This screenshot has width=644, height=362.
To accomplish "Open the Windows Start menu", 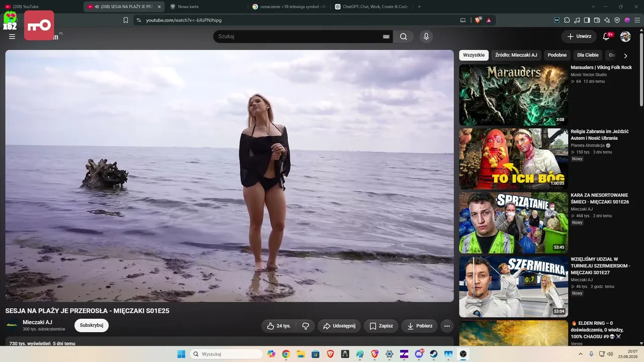I will pyautogui.click(x=181, y=354).
